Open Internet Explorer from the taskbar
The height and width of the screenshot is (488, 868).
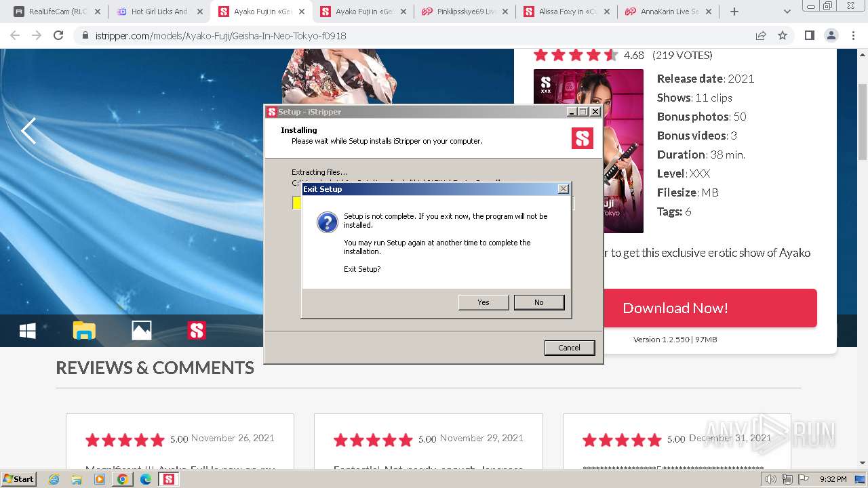point(54,479)
